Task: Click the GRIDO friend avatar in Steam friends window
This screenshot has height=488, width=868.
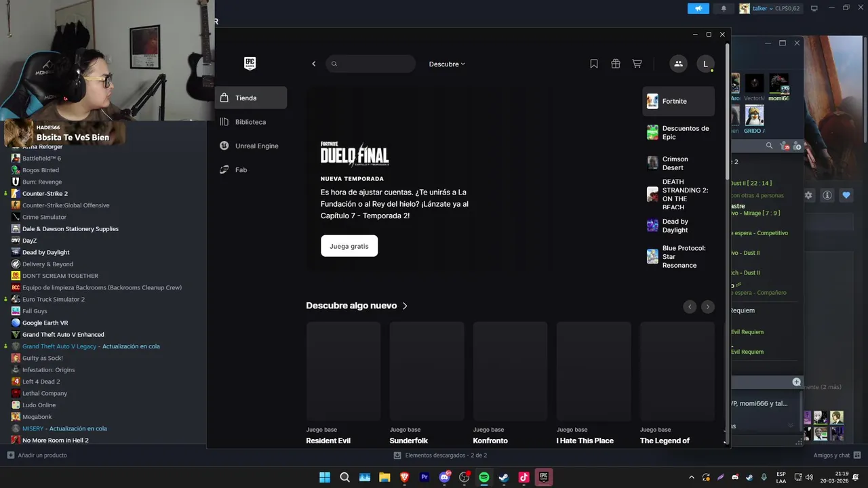Action: (754, 115)
